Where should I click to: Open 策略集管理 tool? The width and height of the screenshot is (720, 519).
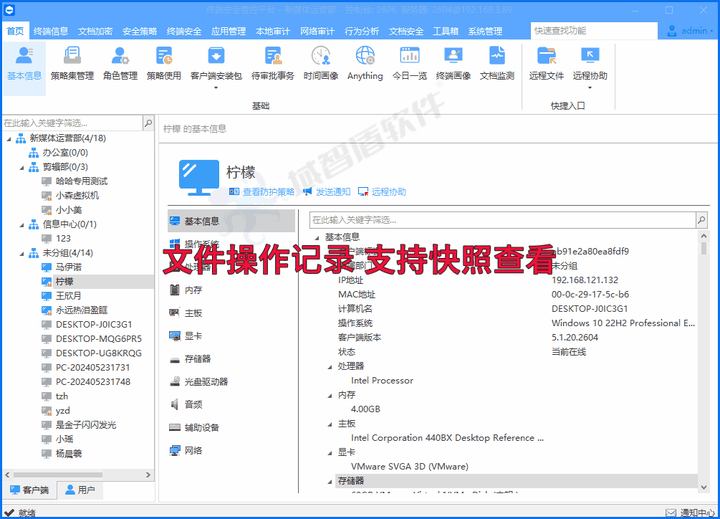pos(72,64)
